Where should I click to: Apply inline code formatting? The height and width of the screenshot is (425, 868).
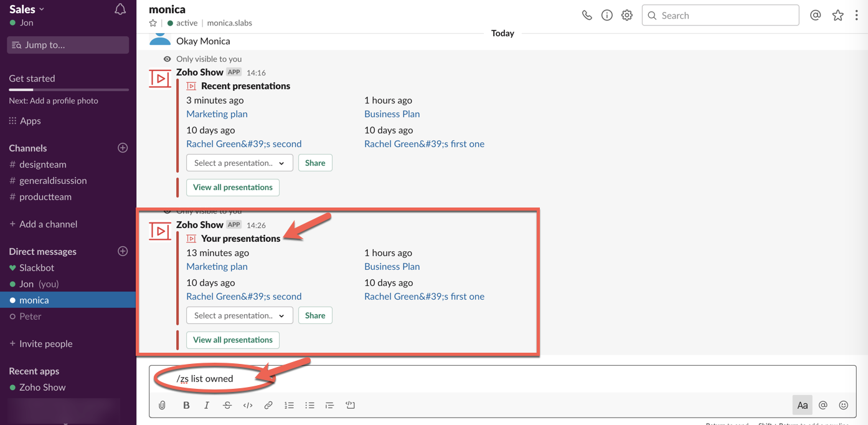point(248,405)
